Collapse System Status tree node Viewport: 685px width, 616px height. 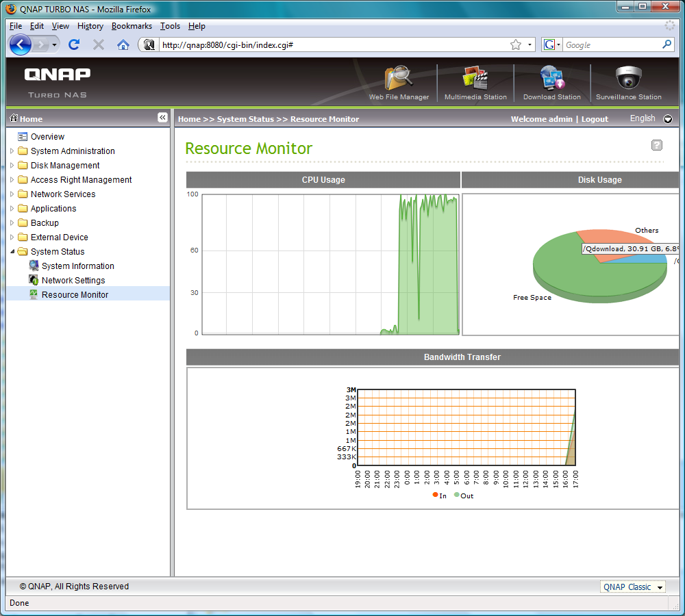[x=12, y=251]
